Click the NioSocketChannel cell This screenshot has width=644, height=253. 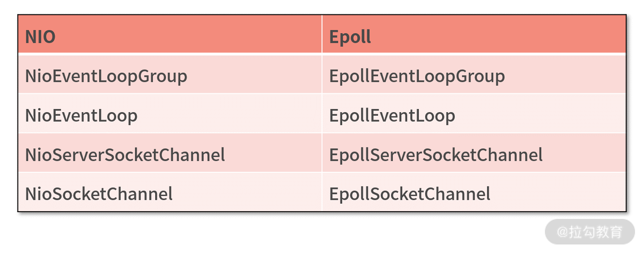[99, 194]
